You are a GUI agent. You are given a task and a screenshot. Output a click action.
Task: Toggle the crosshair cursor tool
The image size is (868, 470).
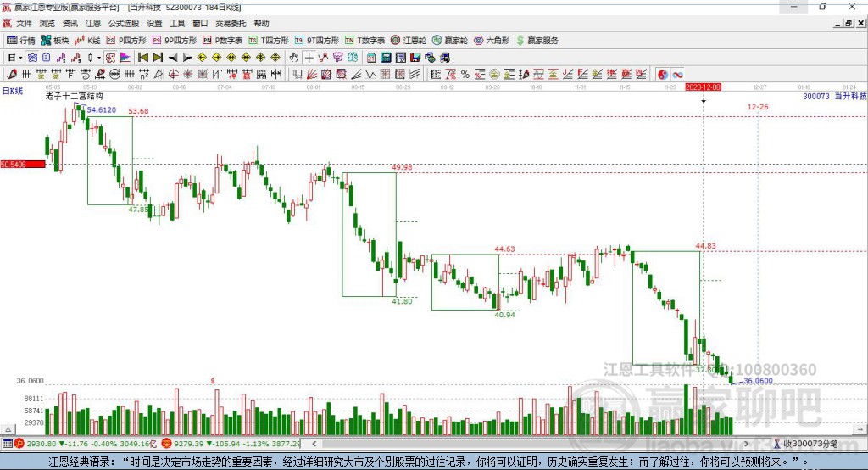(309, 58)
